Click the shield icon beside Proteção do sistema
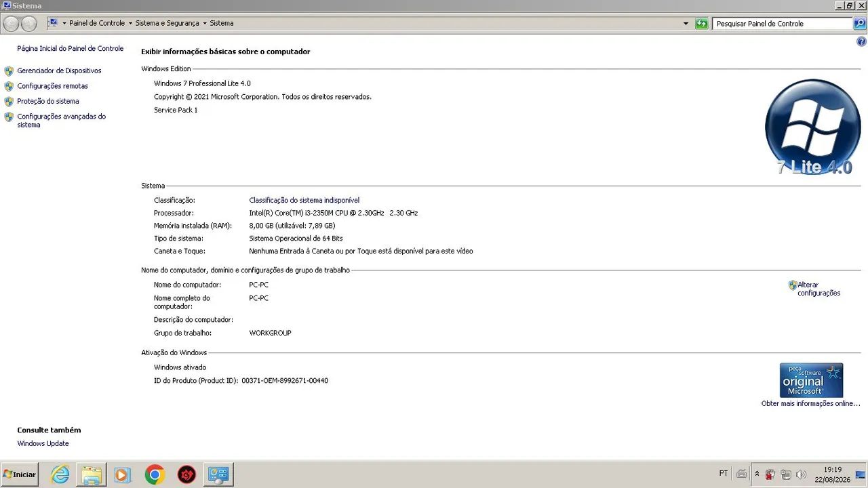868x488 pixels. (9, 102)
